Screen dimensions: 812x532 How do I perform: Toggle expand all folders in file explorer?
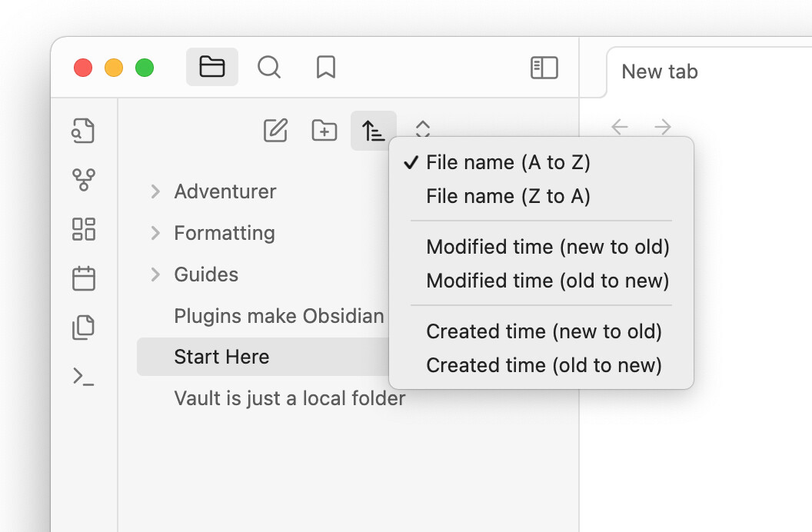tap(422, 129)
